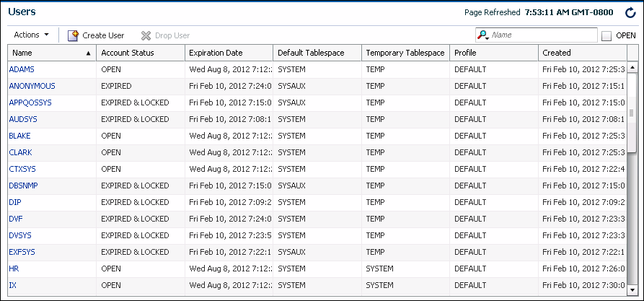Click the search magnifier icon
Image resolution: width=644 pixels, height=301 pixels.
tap(482, 35)
